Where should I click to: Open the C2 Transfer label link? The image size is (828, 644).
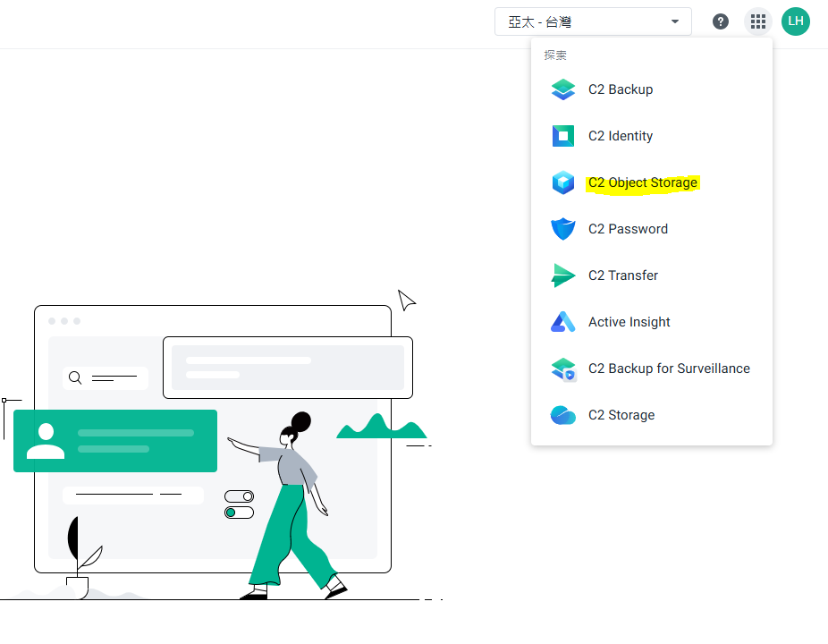(623, 275)
